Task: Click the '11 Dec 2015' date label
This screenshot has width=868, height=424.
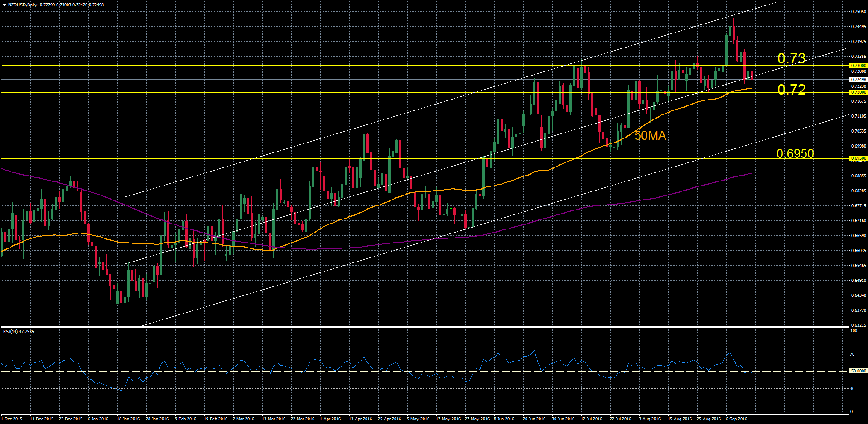Action: [42, 419]
